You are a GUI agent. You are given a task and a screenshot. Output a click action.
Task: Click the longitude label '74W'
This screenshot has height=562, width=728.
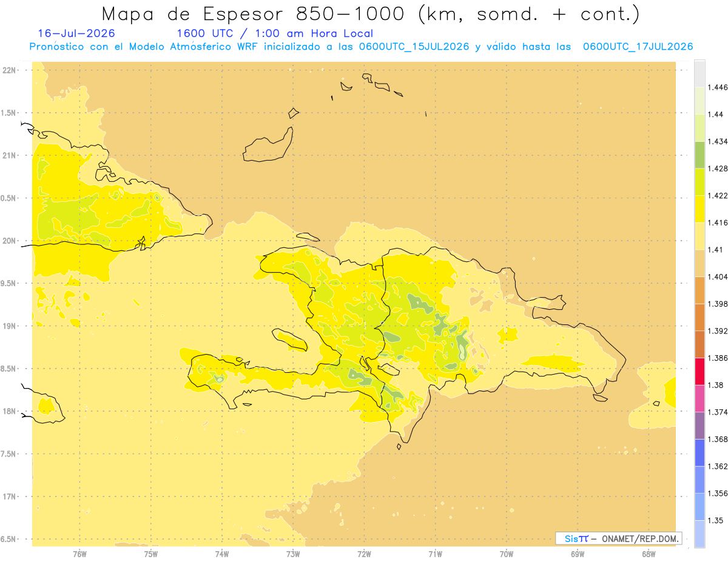(222, 554)
